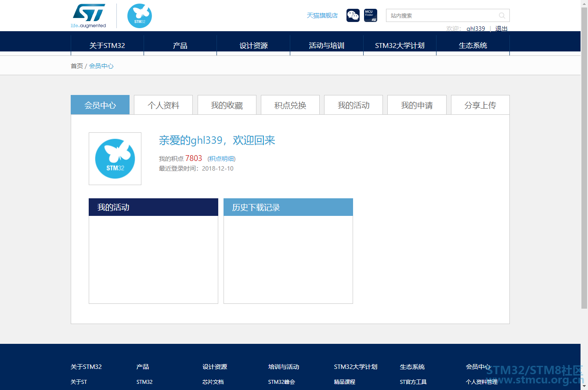Click footer heading STM32大学计划
588x390 pixels.
(356, 367)
